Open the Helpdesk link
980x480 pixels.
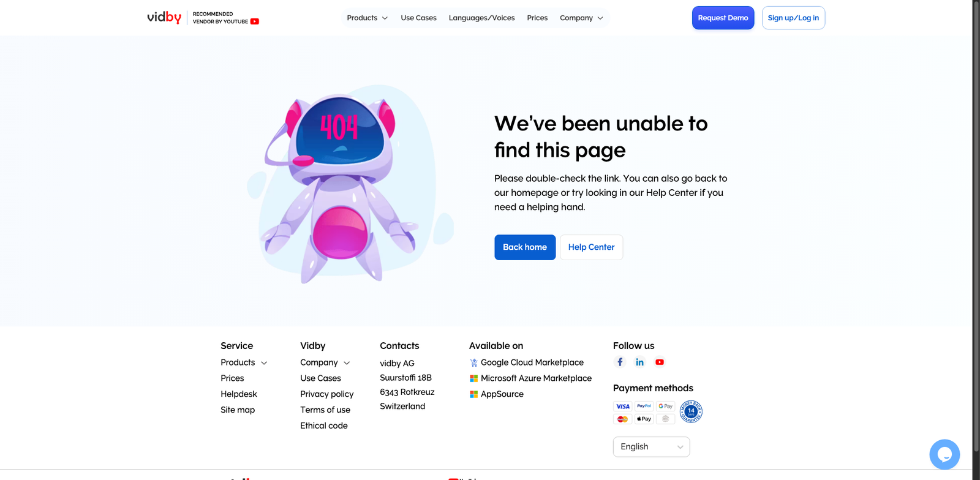click(x=239, y=394)
